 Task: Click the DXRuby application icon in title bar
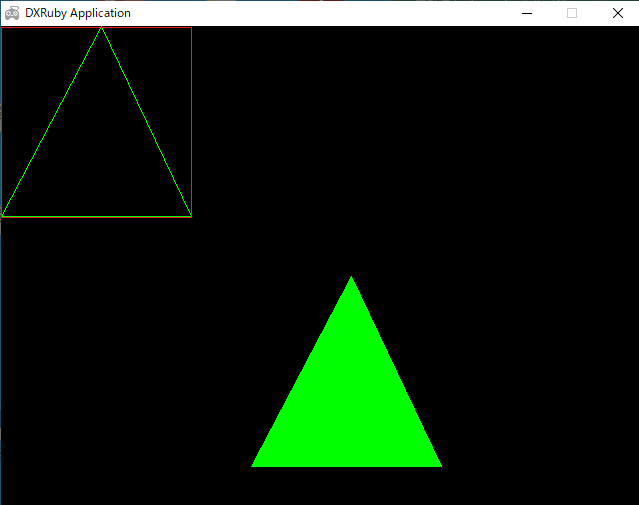[12, 13]
